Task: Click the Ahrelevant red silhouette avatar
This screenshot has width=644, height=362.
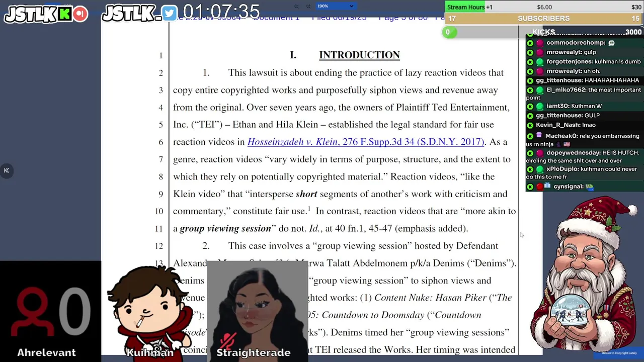Action: (x=33, y=312)
